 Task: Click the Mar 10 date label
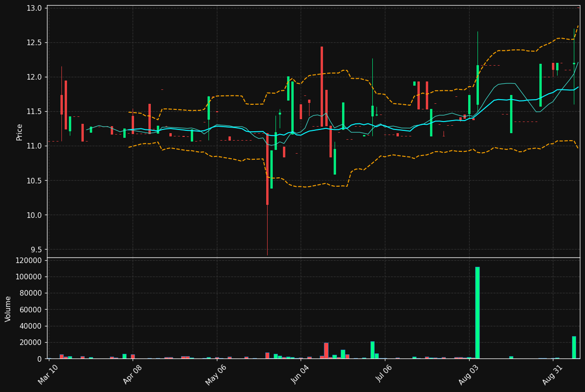click(48, 375)
